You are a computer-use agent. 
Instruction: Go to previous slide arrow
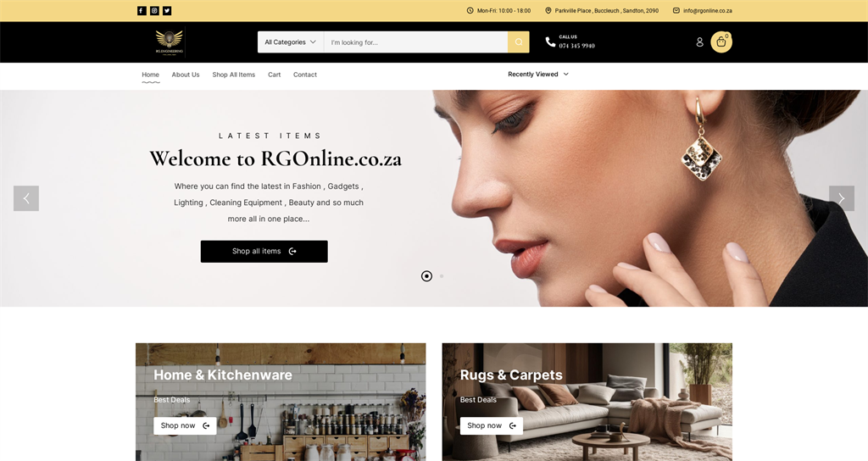26,198
